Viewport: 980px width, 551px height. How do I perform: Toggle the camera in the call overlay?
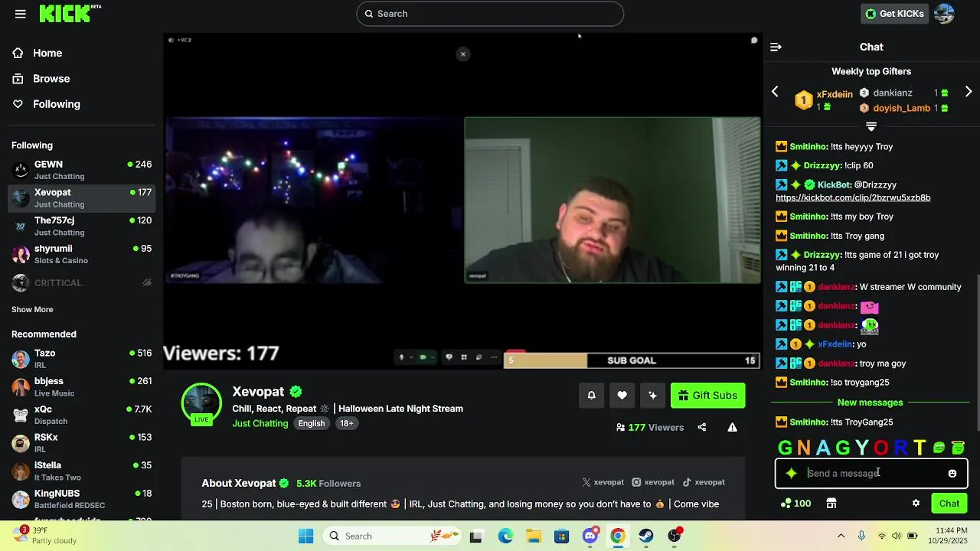coord(423,357)
